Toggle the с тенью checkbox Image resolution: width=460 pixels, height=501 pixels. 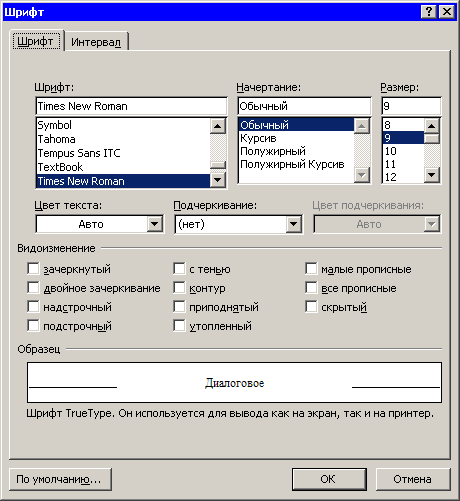[x=179, y=268]
